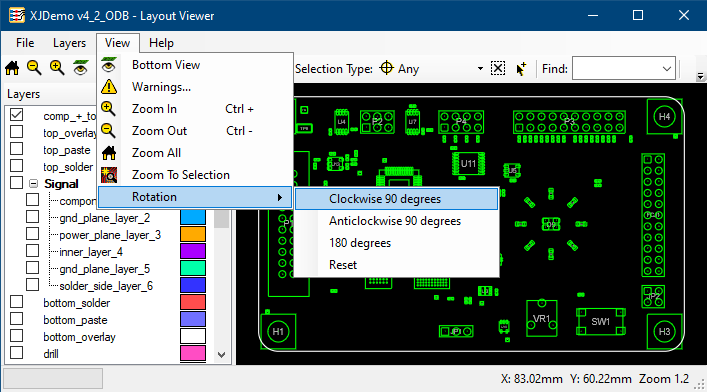Image resolution: width=707 pixels, height=392 pixels.
Task: Check the Signal group checkbox
Action: pos(17,183)
